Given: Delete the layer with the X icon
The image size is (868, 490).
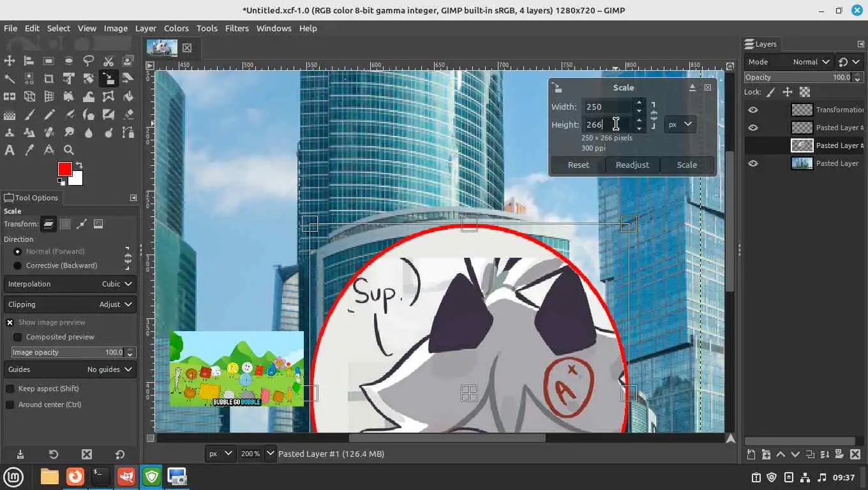Looking at the screenshot, I should pos(854,455).
